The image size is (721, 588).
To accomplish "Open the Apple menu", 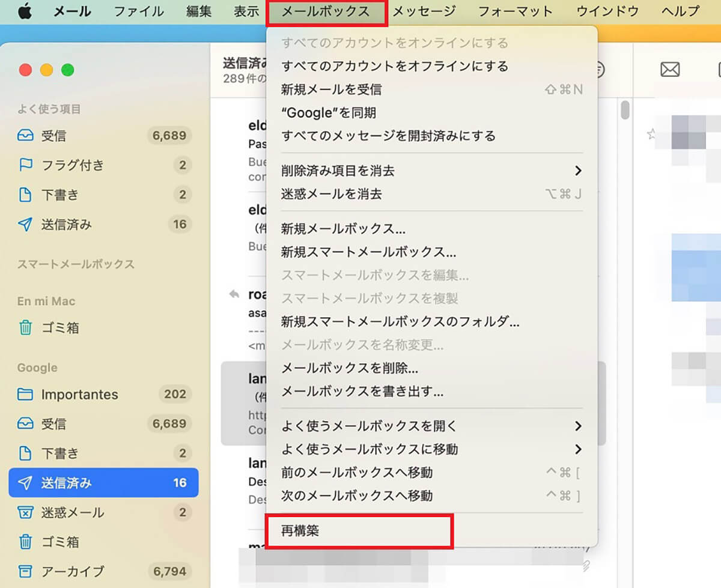I will click(x=24, y=11).
